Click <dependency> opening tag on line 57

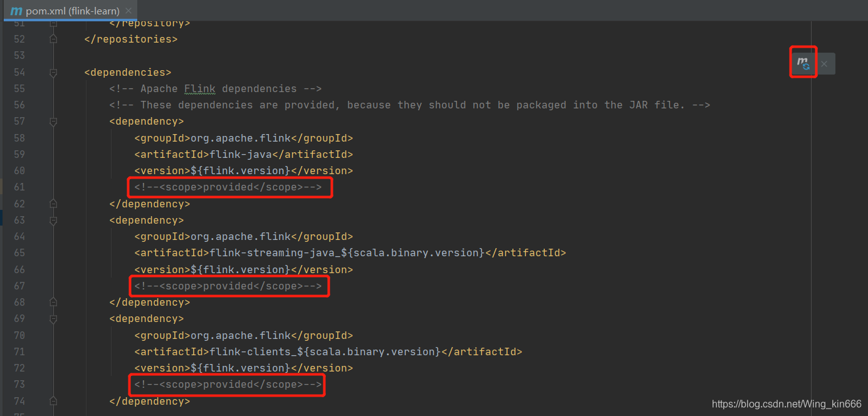[x=147, y=121]
